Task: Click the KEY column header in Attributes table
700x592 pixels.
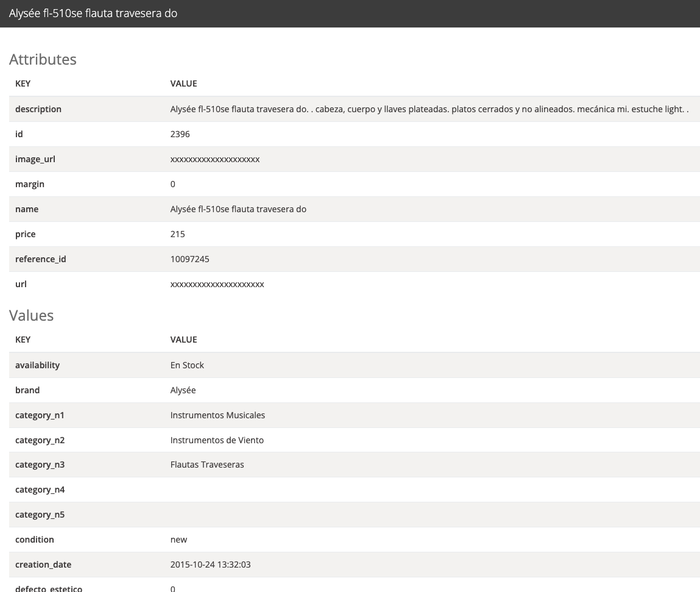Action: click(x=23, y=84)
